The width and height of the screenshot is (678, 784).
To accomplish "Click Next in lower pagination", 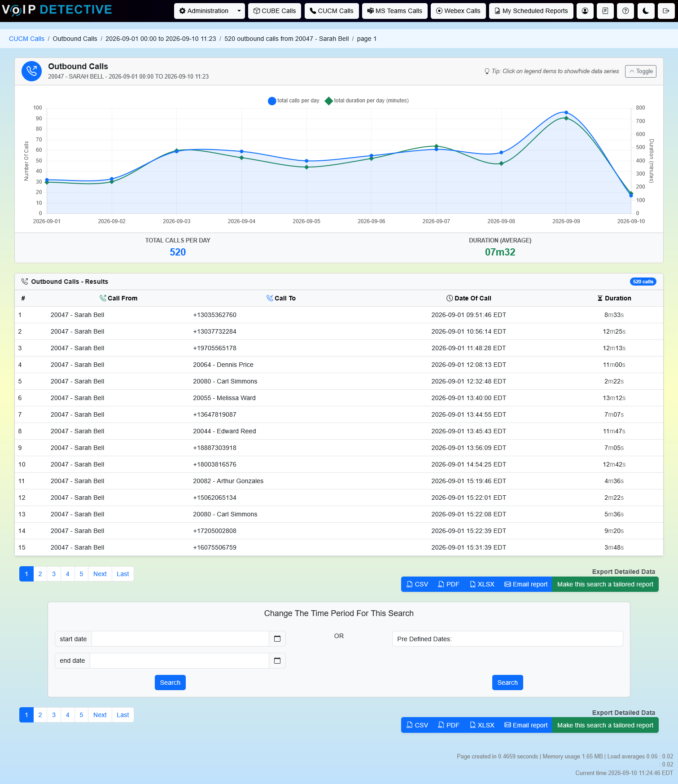I will (100, 715).
